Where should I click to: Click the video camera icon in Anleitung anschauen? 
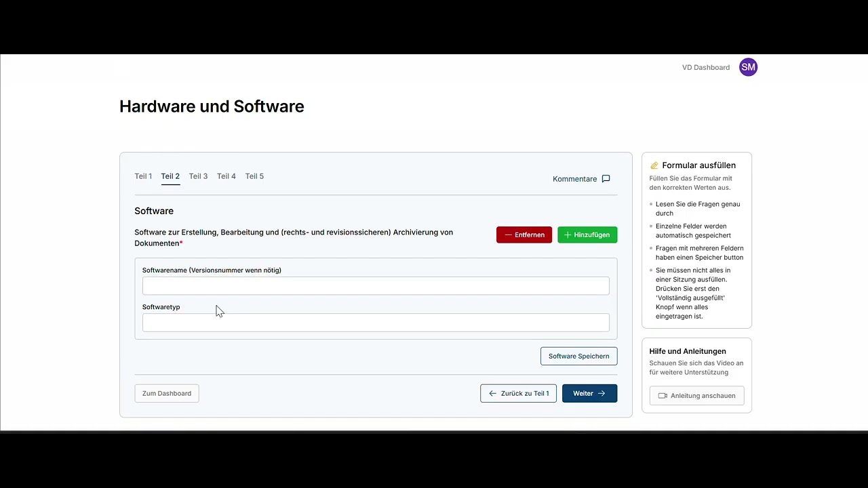[x=663, y=396]
